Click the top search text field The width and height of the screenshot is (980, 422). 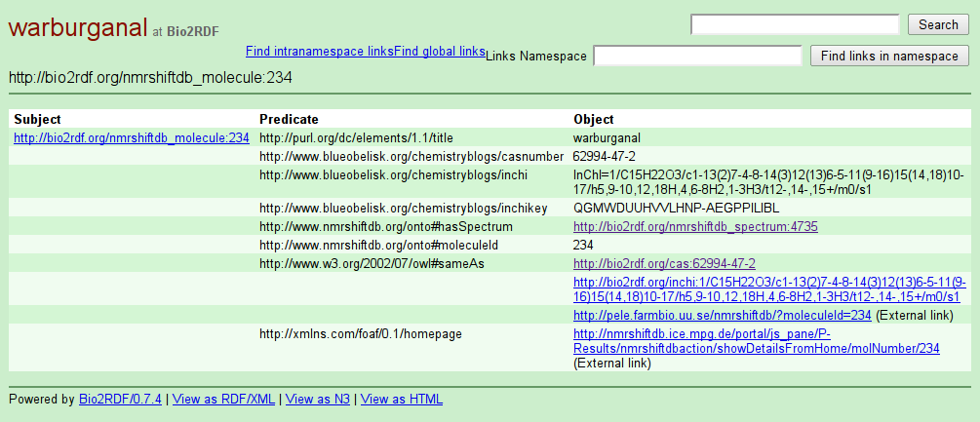[x=795, y=24]
